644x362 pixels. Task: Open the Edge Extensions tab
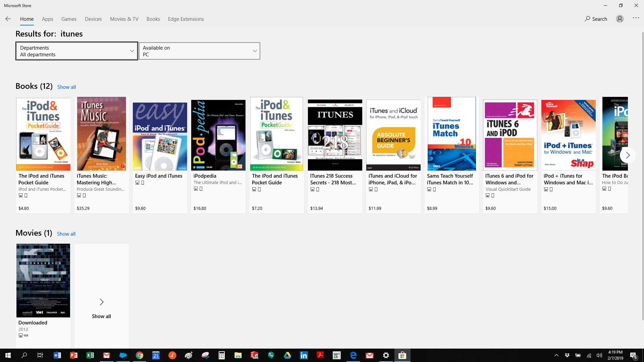[186, 19]
